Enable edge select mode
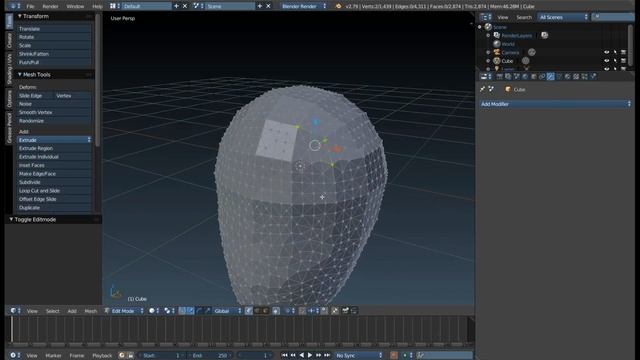Screen dimensions: 640x360 [x=257, y=311]
